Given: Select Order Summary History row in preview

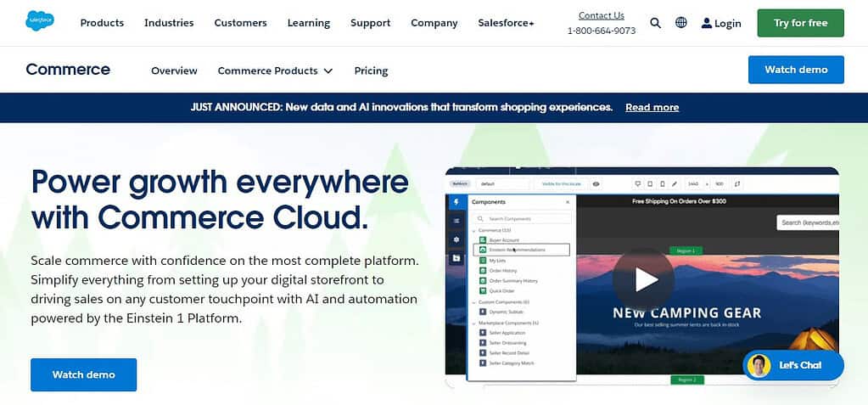Looking at the screenshot, I should pos(513,281).
